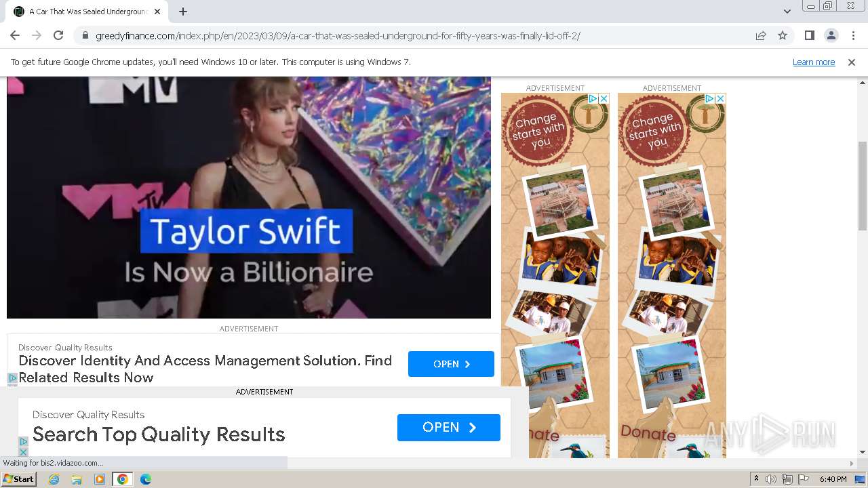Click the forward navigation arrow

(37, 36)
